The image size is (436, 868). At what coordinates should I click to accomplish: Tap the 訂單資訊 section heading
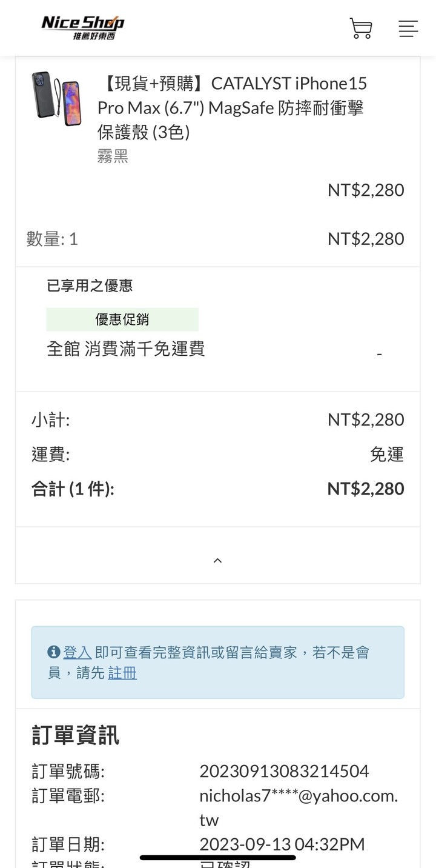pos(76,735)
